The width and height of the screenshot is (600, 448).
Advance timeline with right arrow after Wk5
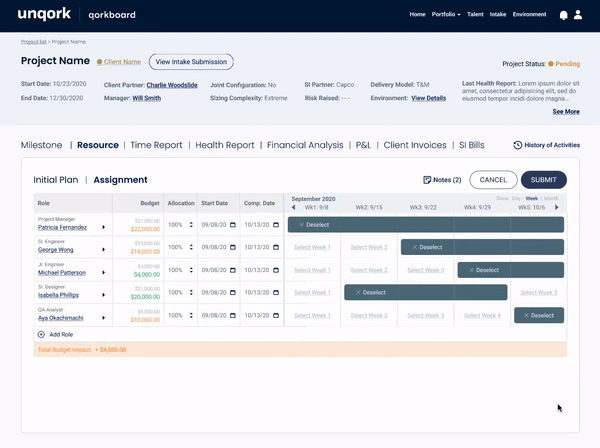tap(557, 207)
